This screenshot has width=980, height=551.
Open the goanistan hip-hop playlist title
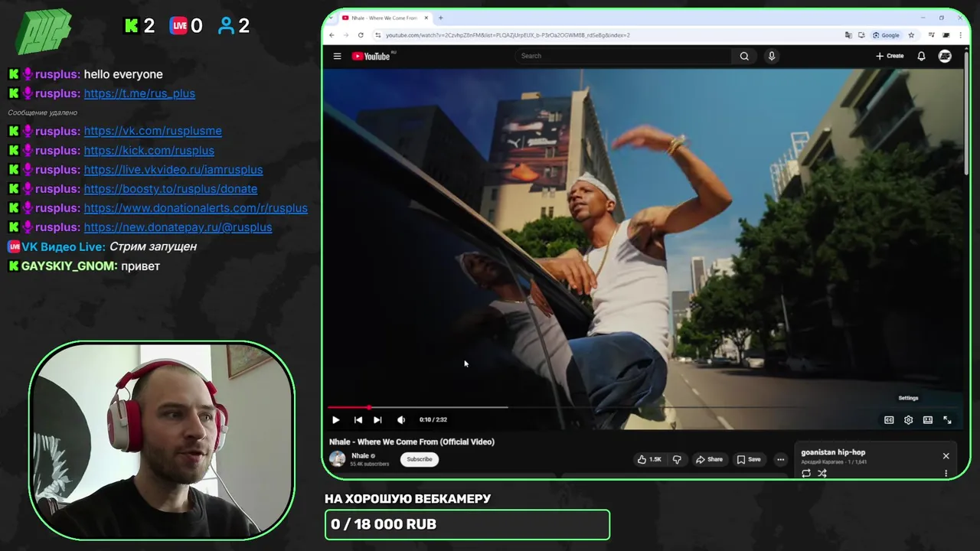pyautogui.click(x=833, y=452)
